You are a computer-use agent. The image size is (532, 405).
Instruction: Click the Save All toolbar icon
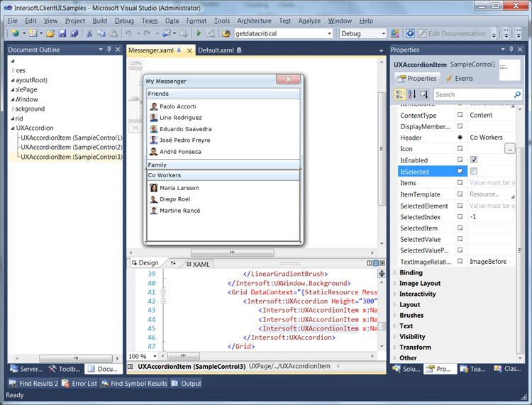pos(74,33)
